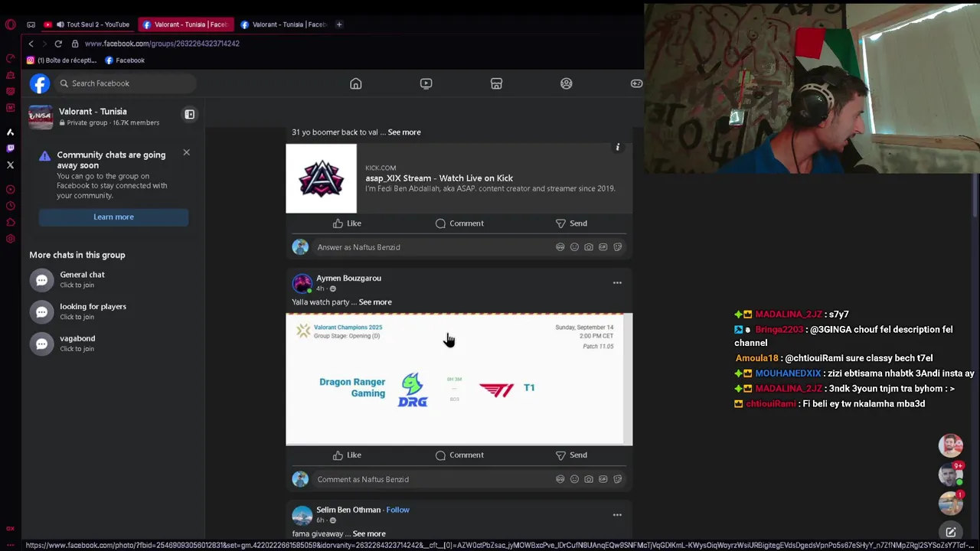This screenshot has width=980, height=551.
Task: Switch to Tout Seul 2 - YouTube tab
Action: 90,24
